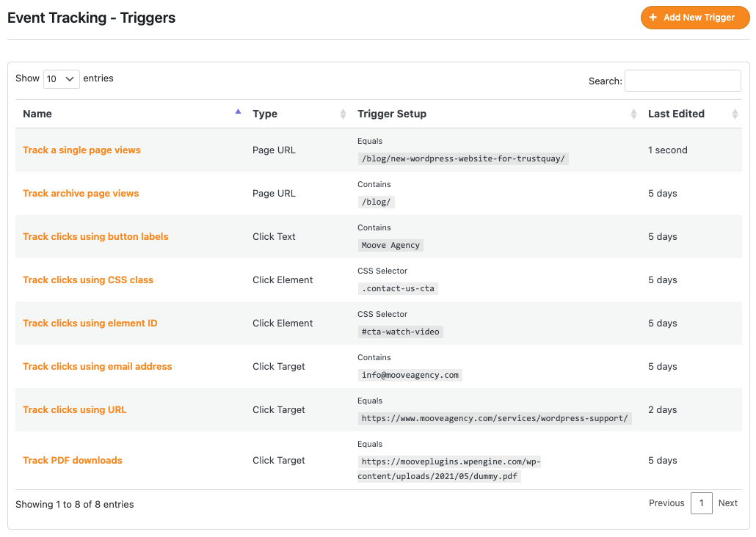The image size is (756, 537).
Task: Select page 1 in pagination
Action: 702,503
